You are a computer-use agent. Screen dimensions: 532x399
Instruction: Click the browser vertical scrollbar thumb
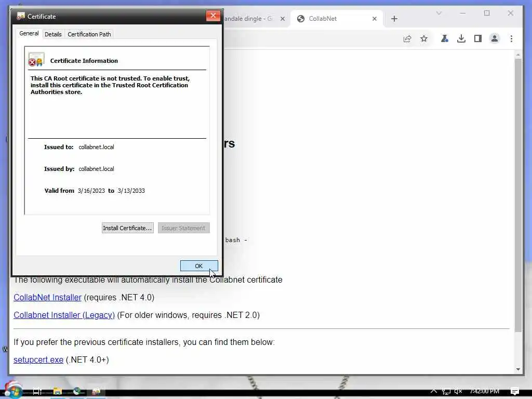click(x=518, y=195)
